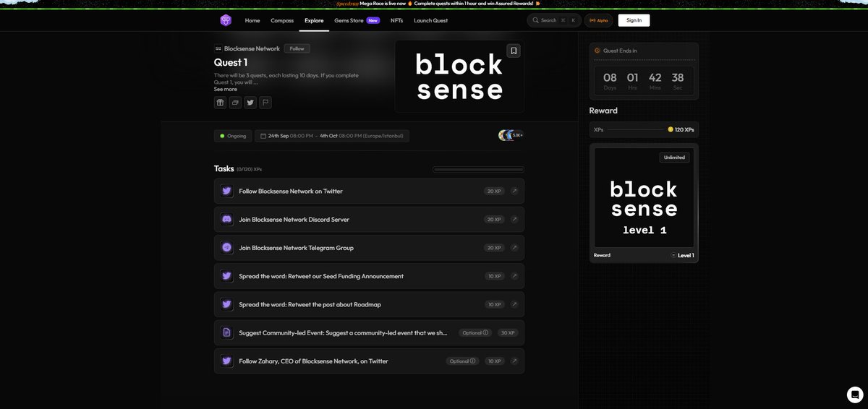868x409 pixels.
Task: Click the purple cube site logo
Action: tap(226, 20)
